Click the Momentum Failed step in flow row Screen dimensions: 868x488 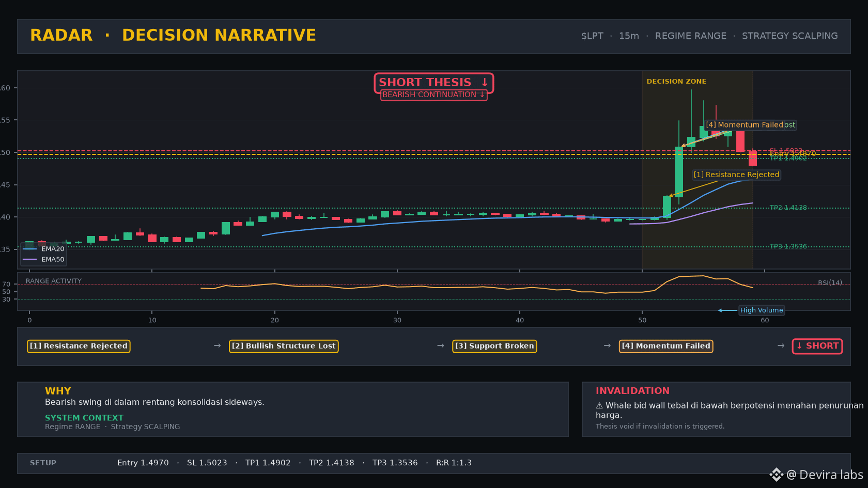pos(666,346)
